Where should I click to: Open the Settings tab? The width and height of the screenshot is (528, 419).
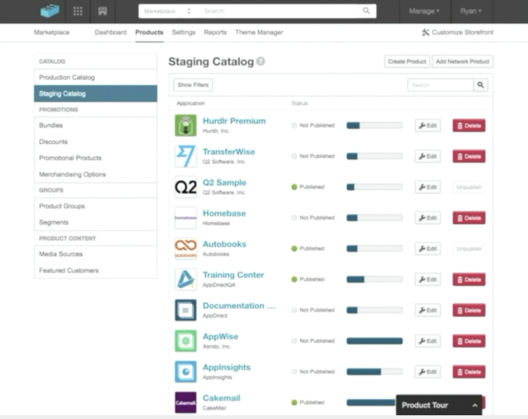pyautogui.click(x=184, y=32)
